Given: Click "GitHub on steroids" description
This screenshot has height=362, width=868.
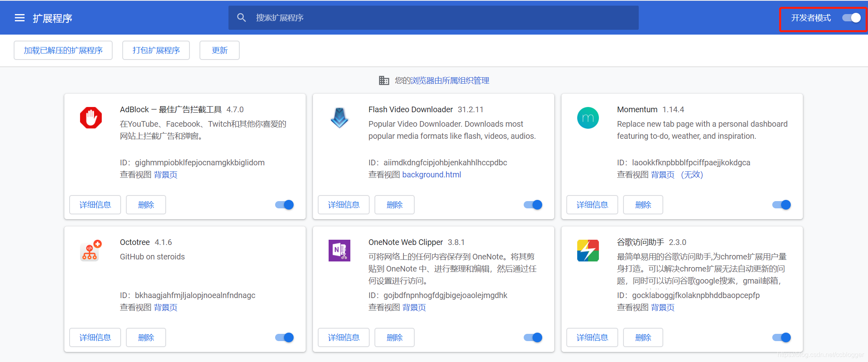Looking at the screenshot, I should 152,257.
